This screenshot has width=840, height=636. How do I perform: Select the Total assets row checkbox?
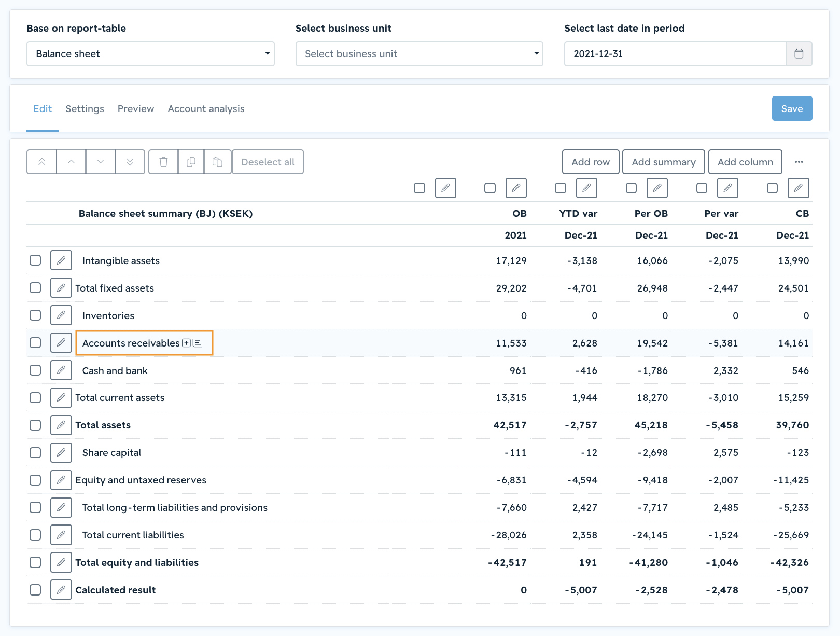pyautogui.click(x=35, y=425)
